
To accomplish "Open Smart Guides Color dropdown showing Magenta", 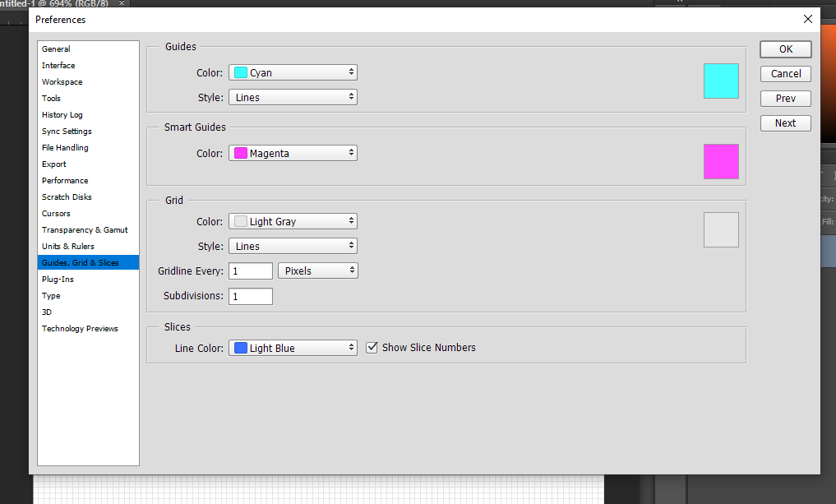I will coord(293,153).
